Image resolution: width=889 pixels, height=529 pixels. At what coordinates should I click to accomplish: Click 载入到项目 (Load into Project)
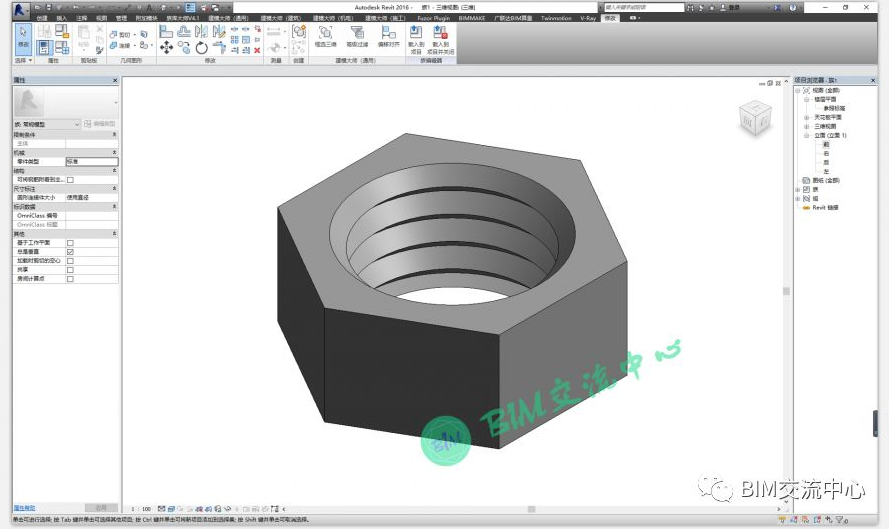416,40
